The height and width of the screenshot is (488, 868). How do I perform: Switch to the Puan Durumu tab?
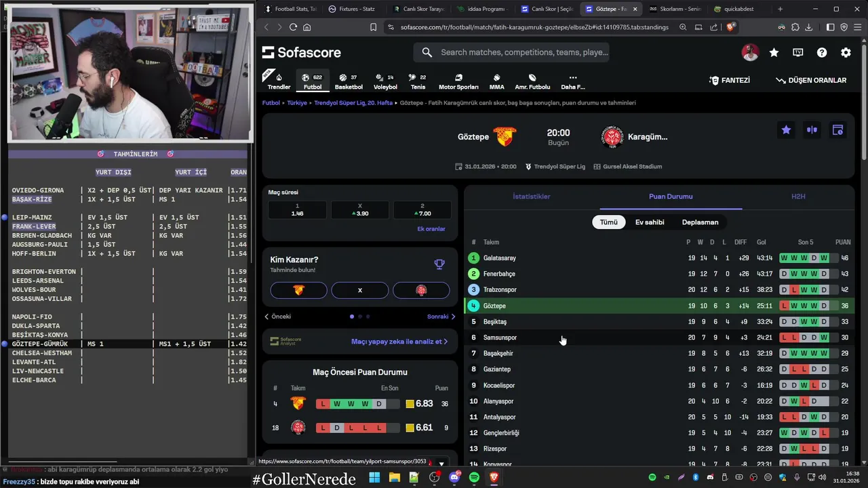[671, 197]
